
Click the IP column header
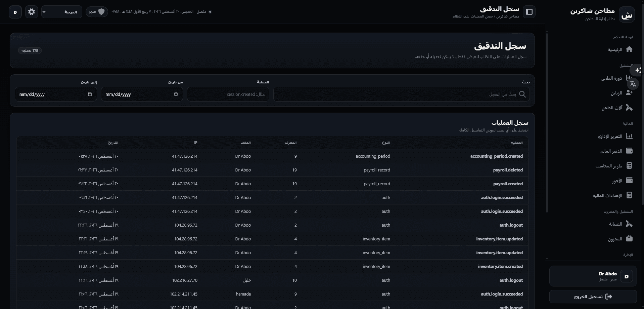point(195,143)
